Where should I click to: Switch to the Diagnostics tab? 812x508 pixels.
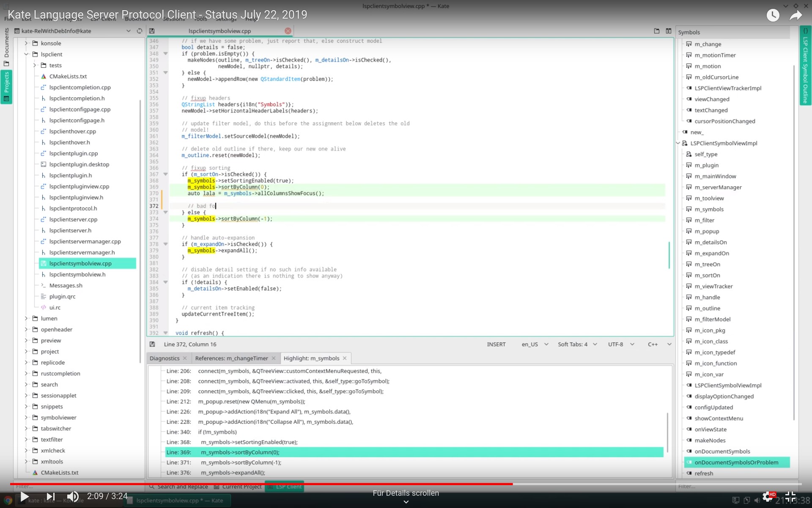click(165, 358)
